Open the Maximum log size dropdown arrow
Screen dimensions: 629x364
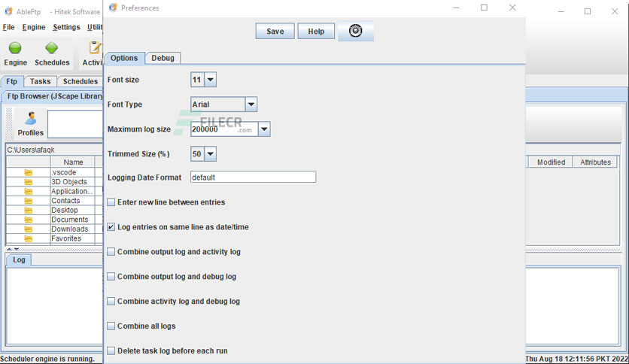pyautogui.click(x=264, y=129)
